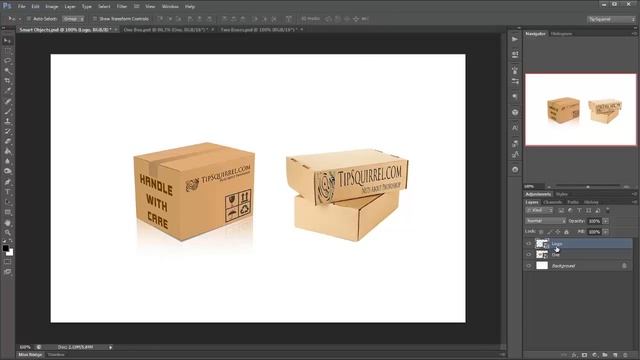
Task: Open the Fill slider dropdown arrow
Action: tap(606, 232)
